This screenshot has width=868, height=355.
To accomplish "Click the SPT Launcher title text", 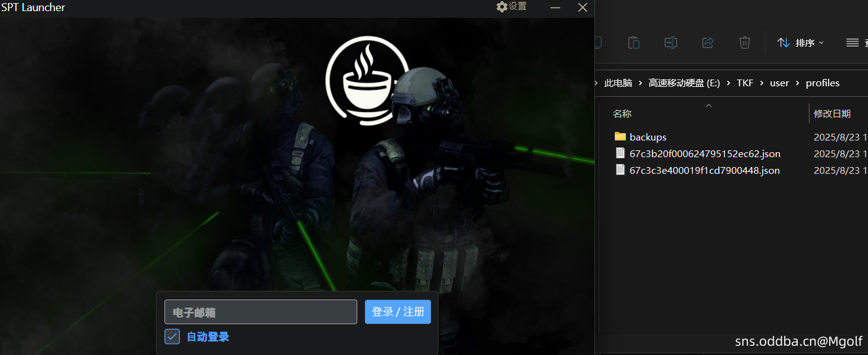I will coord(33,7).
